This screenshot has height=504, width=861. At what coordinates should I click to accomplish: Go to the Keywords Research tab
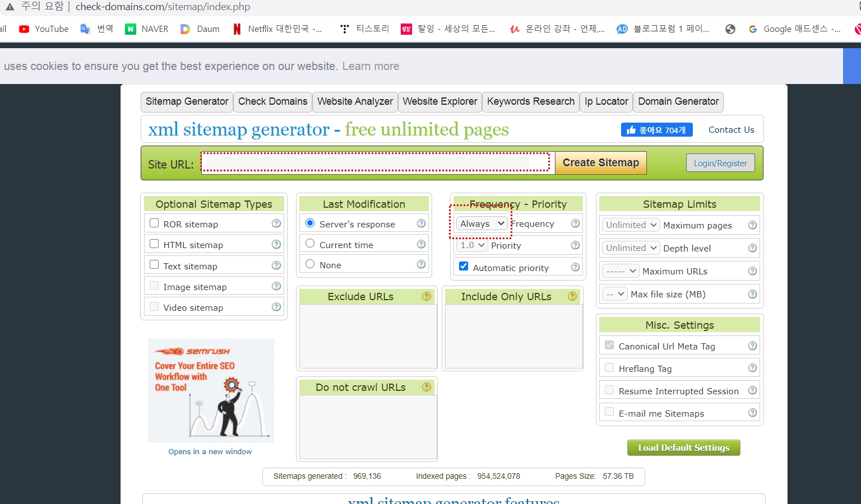click(x=531, y=101)
